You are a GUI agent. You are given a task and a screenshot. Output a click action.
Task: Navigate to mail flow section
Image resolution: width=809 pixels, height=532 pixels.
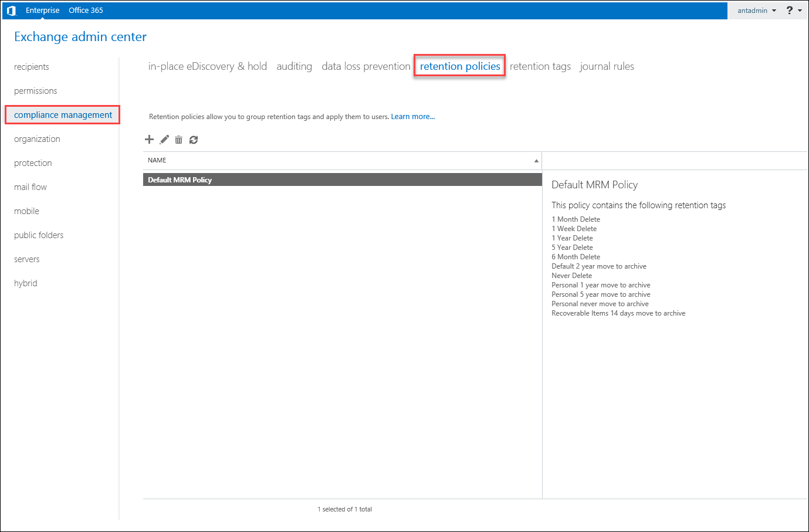[x=31, y=187]
